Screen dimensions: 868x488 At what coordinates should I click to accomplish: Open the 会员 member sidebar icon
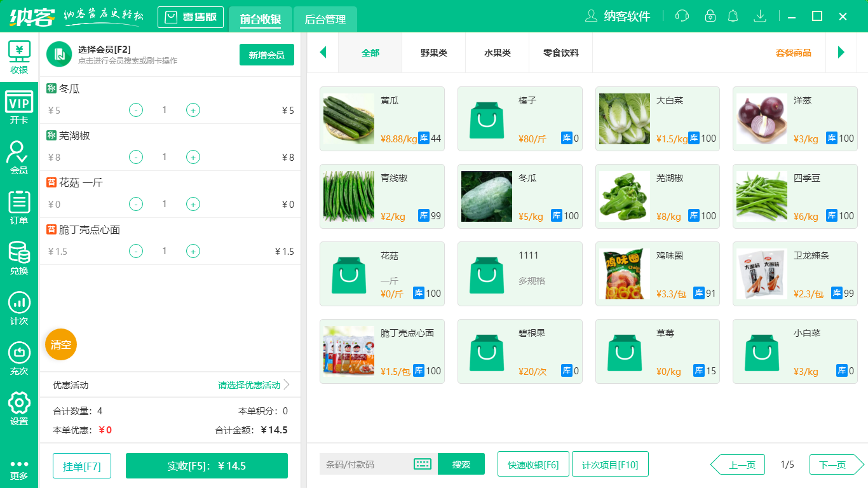(19, 157)
